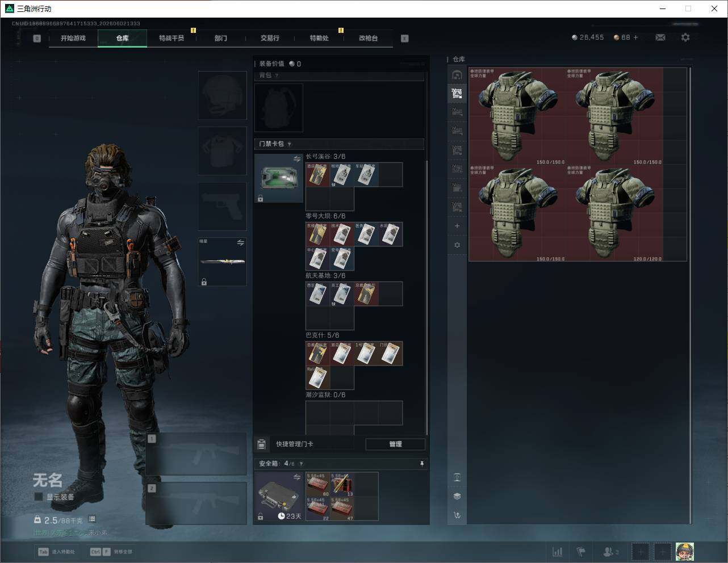The height and width of the screenshot is (563, 728).
Task: Click the stash layers stack icon
Action: pos(457,496)
